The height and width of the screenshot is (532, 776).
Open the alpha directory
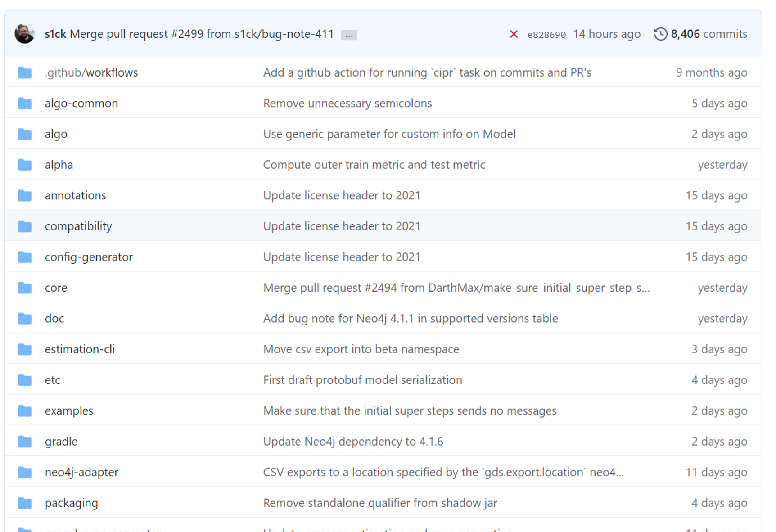[x=59, y=164]
